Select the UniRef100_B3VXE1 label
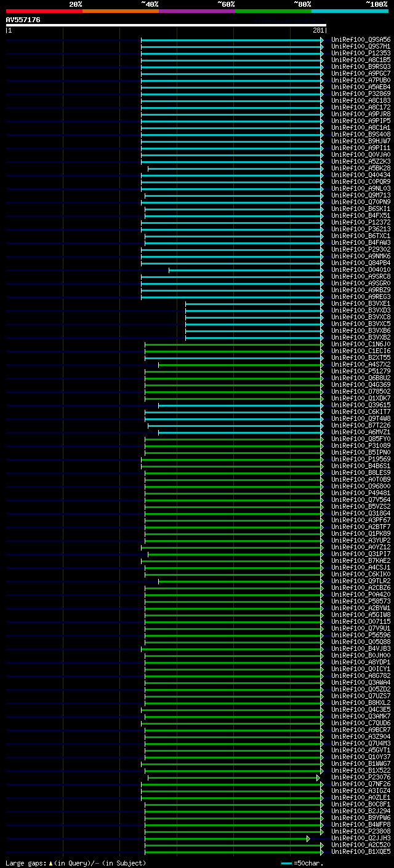Screen dimensions: 394x868 coord(361,304)
